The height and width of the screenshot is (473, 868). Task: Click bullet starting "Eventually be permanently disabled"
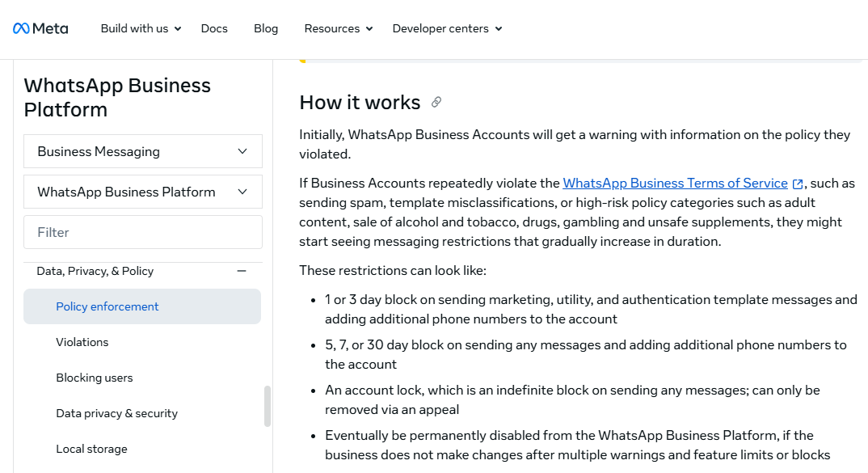tap(577, 446)
